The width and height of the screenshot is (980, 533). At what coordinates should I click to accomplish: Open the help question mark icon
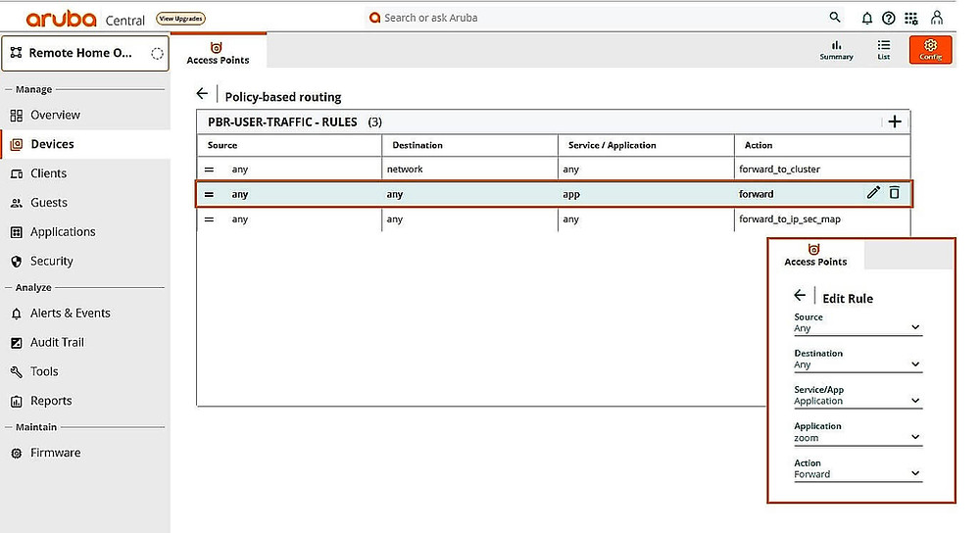888,18
